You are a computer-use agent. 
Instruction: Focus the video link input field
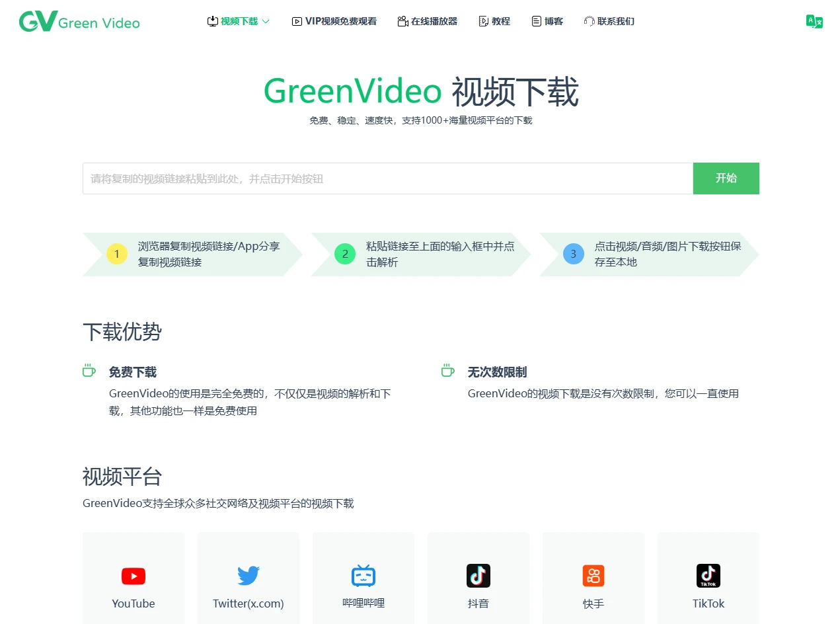[387, 178]
